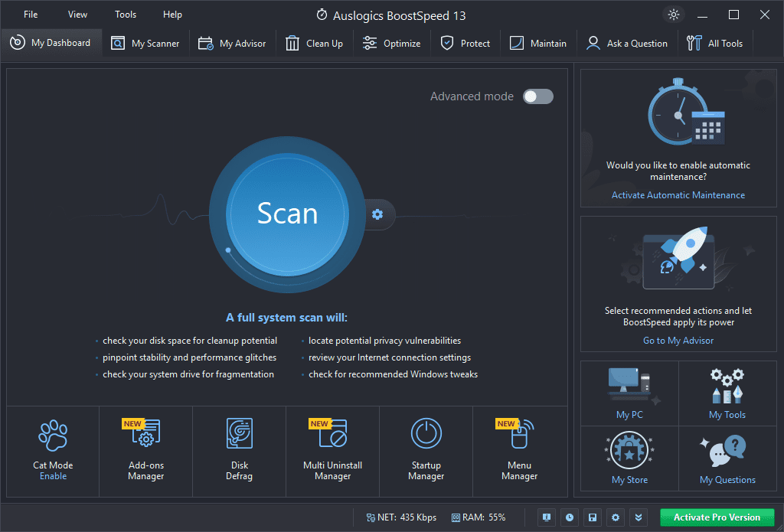The image size is (784, 532).
Task: Click 'A full system scan will:' heading
Action: [286, 318]
